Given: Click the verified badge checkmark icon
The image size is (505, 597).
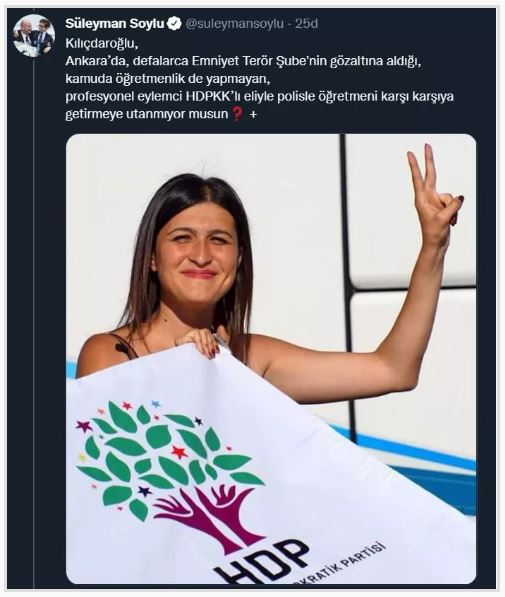Looking at the screenshot, I should (x=175, y=24).
